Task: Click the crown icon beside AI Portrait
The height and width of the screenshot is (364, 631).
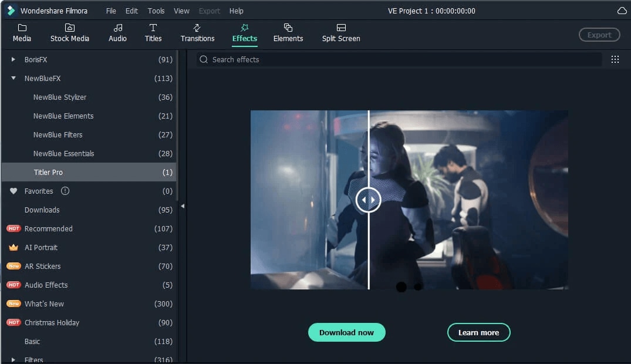Action: point(14,247)
